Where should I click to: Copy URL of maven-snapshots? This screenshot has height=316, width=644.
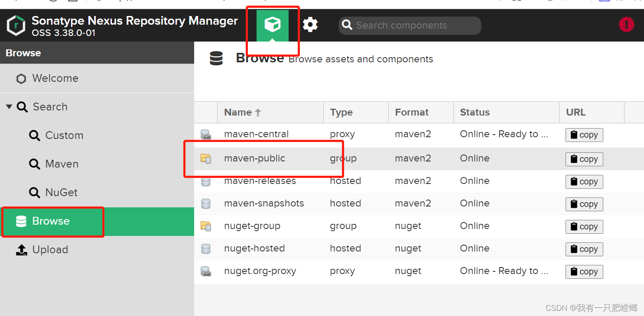click(584, 204)
